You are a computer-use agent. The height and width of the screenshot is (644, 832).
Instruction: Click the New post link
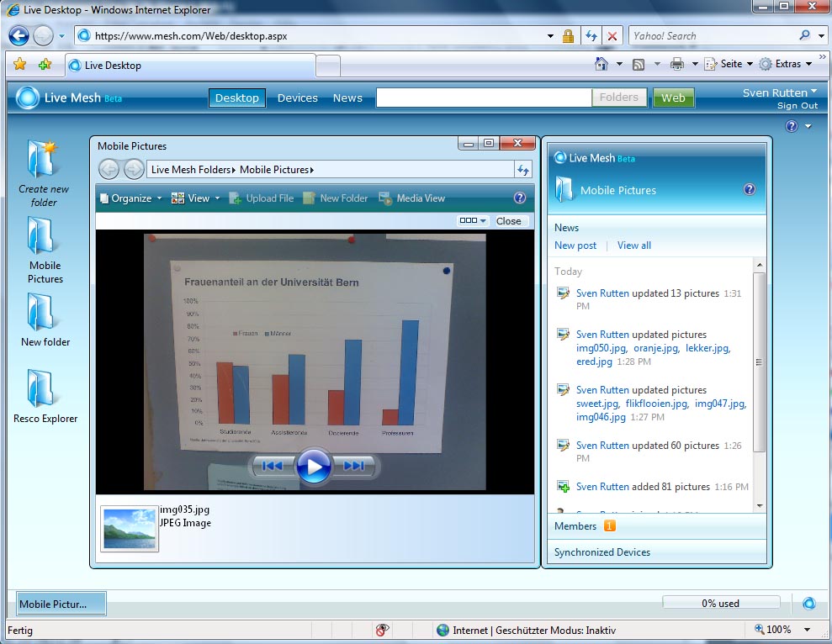pyautogui.click(x=575, y=245)
